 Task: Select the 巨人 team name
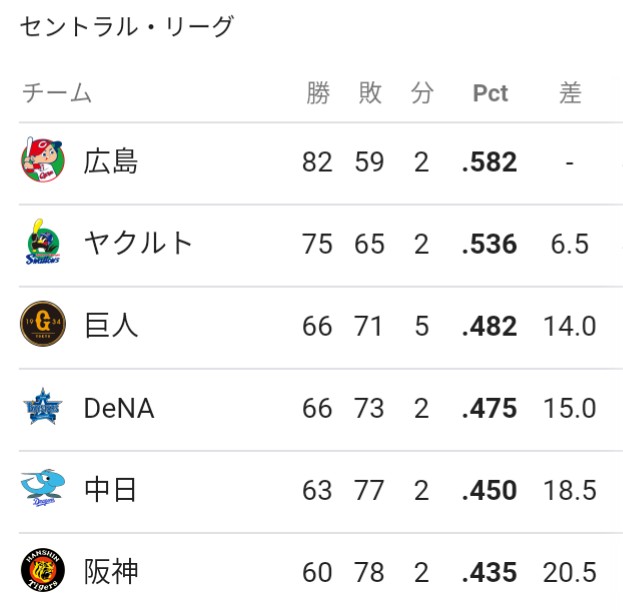point(111,325)
